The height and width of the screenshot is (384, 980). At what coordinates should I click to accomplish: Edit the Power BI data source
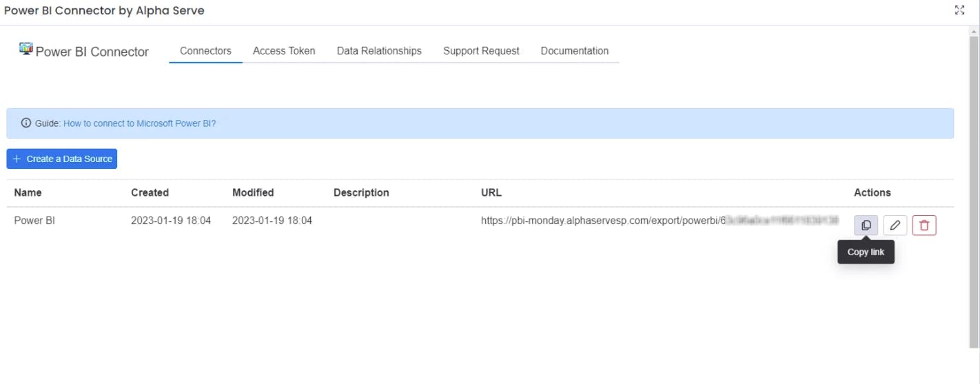click(895, 225)
